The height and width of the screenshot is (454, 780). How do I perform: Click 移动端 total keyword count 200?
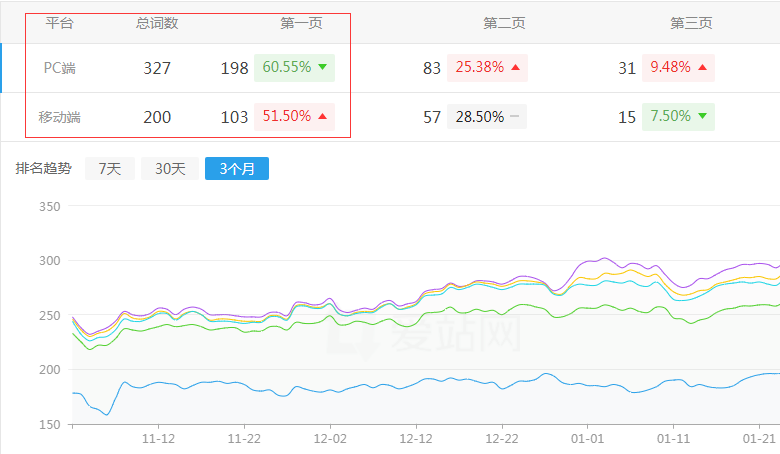pos(157,118)
